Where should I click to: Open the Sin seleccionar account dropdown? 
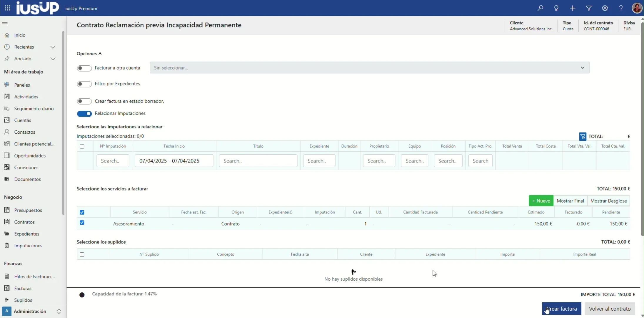[x=369, y=68]
